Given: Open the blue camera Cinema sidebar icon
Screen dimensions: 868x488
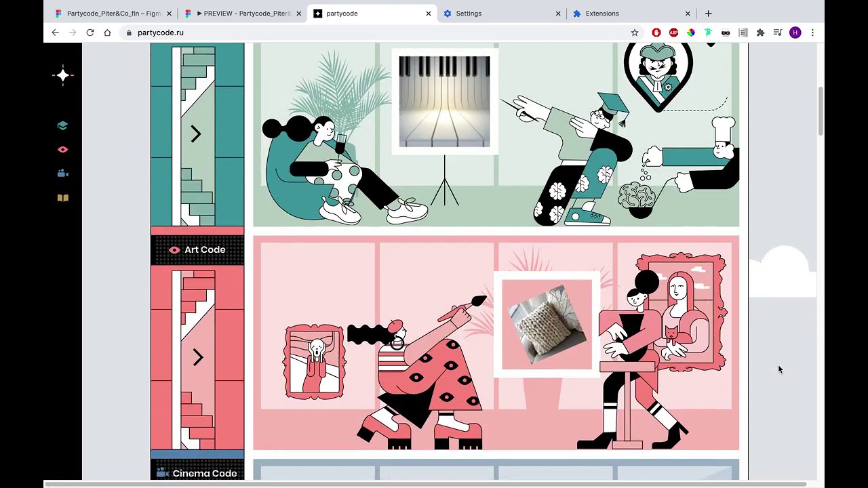Looking at the screenshot, I should (x=62, y=174).
